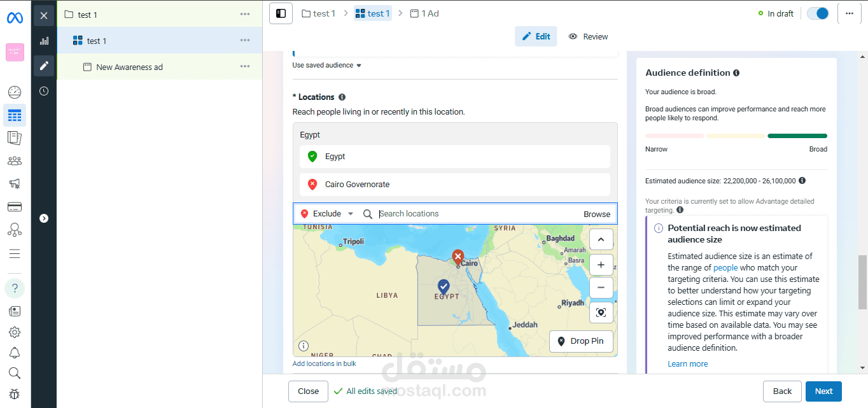Open the Notifications bell icon
This screenshot has height=408, width=868.
[15, 353]
